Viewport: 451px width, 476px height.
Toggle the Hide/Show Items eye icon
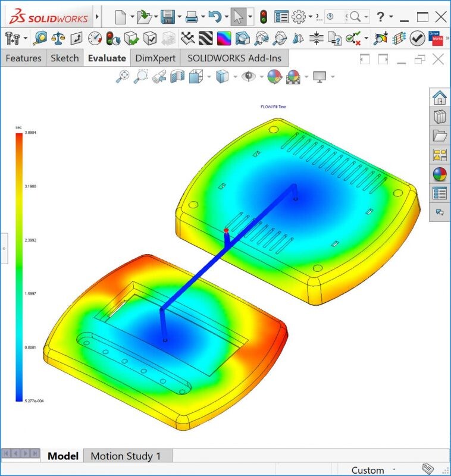click(248, 76)
